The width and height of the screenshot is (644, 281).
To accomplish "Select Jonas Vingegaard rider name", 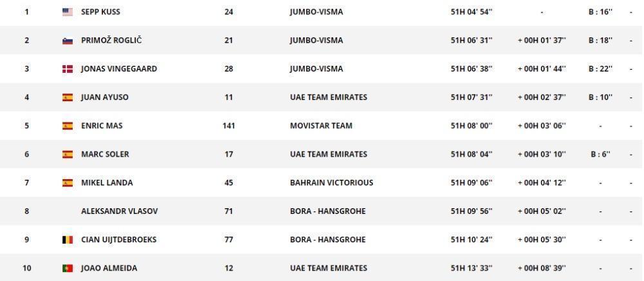I will (119, 69).
